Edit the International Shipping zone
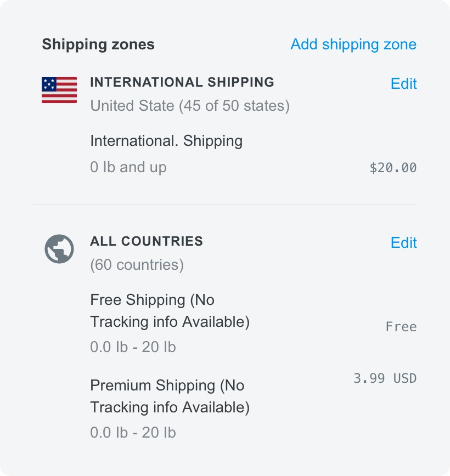 click(x=403, y=83)
